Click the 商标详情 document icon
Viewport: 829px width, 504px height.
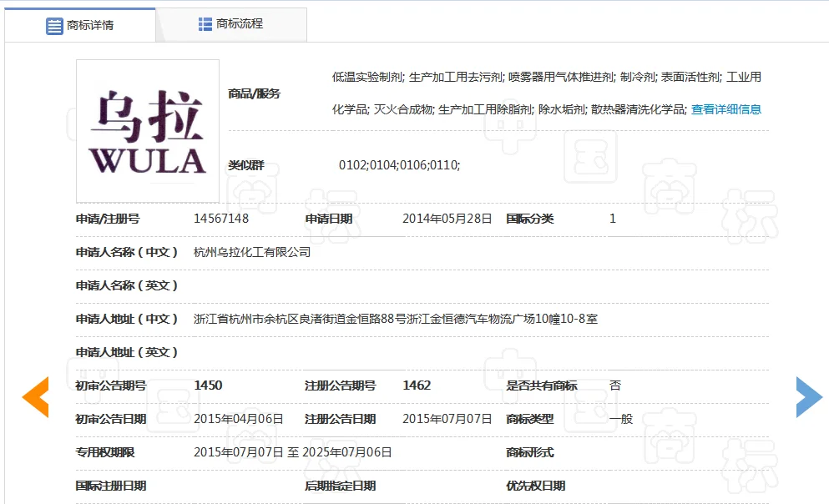54,25
